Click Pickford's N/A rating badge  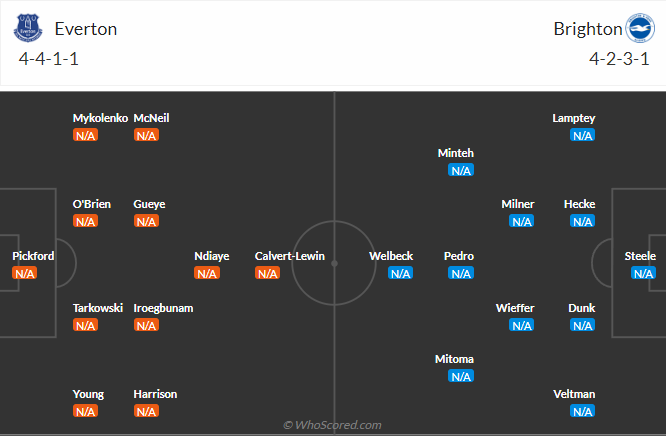point(24,273)
